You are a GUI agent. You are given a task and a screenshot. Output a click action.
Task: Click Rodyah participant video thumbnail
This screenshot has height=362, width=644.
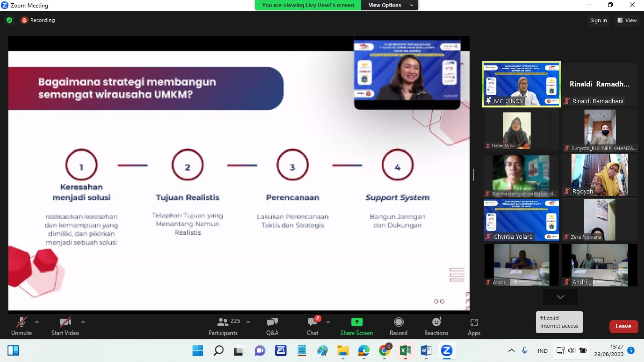click(x=599, y=175)
